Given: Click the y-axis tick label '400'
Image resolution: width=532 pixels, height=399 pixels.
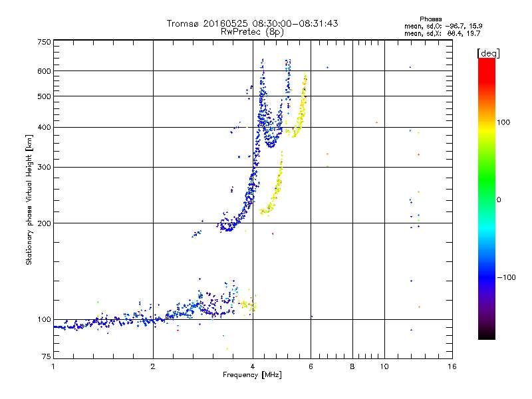Looking at the screenshot, I should tap(44, 128).
